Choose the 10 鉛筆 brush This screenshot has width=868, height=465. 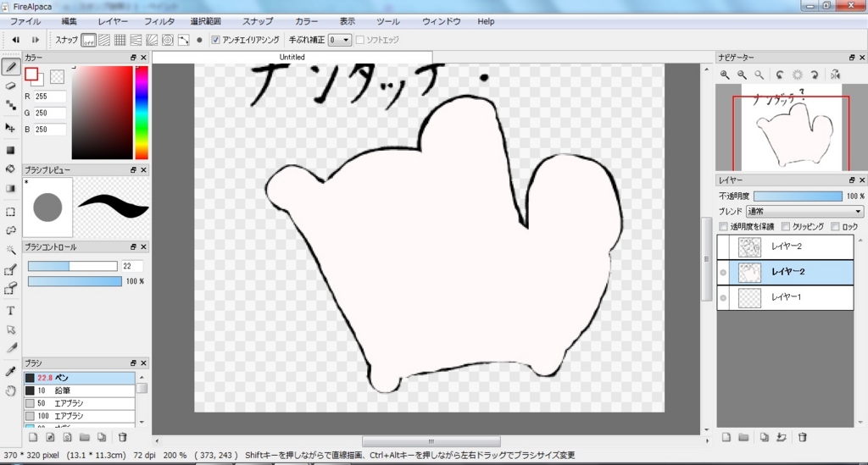pos(80,390)
